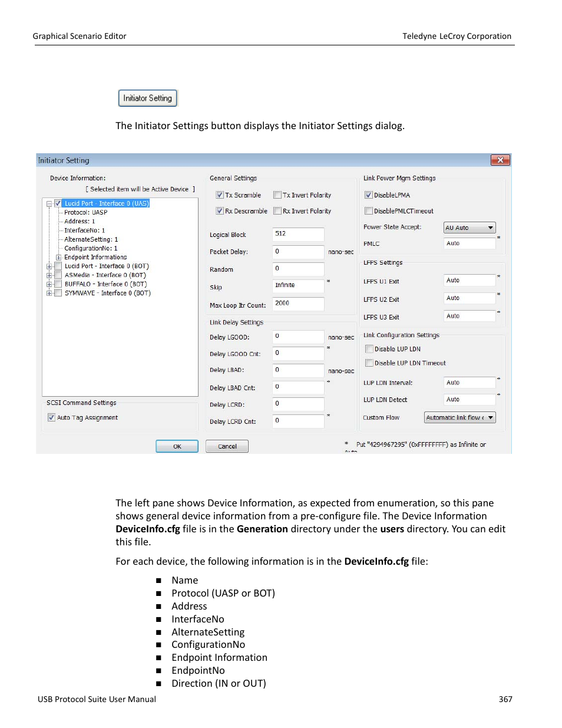
Task: Check the ASMedia Interface 0 (BOT) box
Action: click(x=58, y=275)
